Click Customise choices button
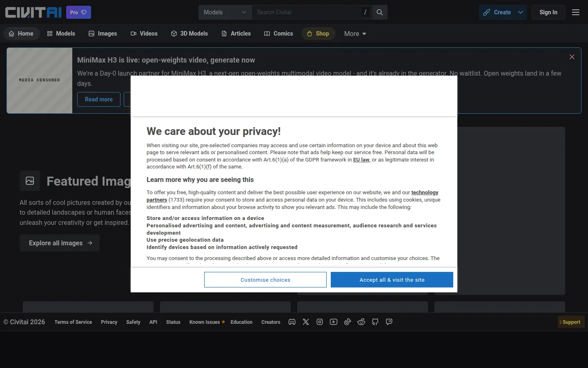The image size is (588, 368). point(265,280)
